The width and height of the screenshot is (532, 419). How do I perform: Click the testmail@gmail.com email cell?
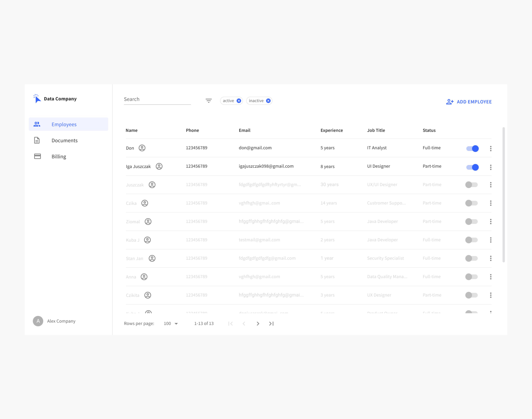point(259,240)
